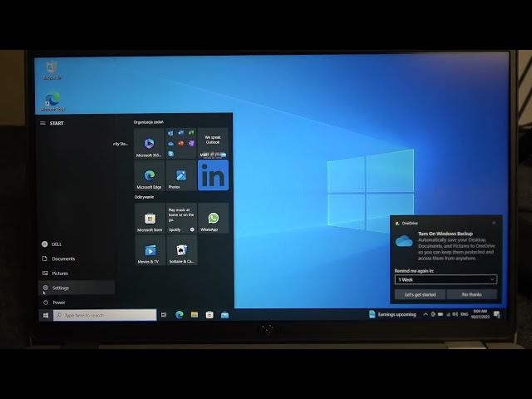Viewport: 532px width, 399px height.
Task: Open the 'Remind me again in' dropdown
Action: pos(446,279)
